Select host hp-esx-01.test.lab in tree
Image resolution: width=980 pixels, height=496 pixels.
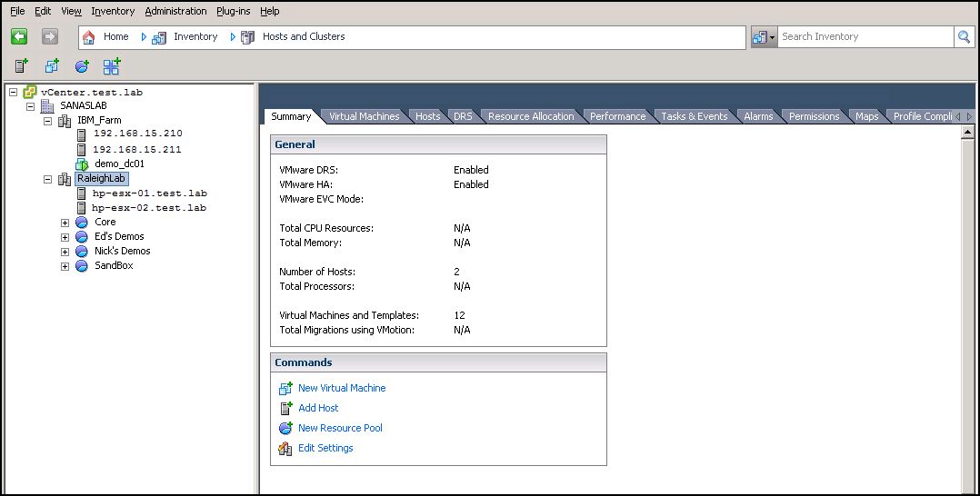tap(149, 193)
